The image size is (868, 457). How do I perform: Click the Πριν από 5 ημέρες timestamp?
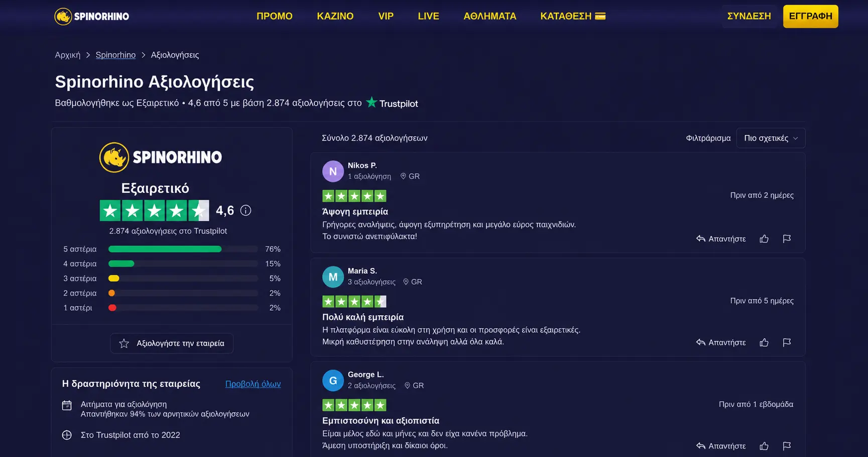point(762,301)
